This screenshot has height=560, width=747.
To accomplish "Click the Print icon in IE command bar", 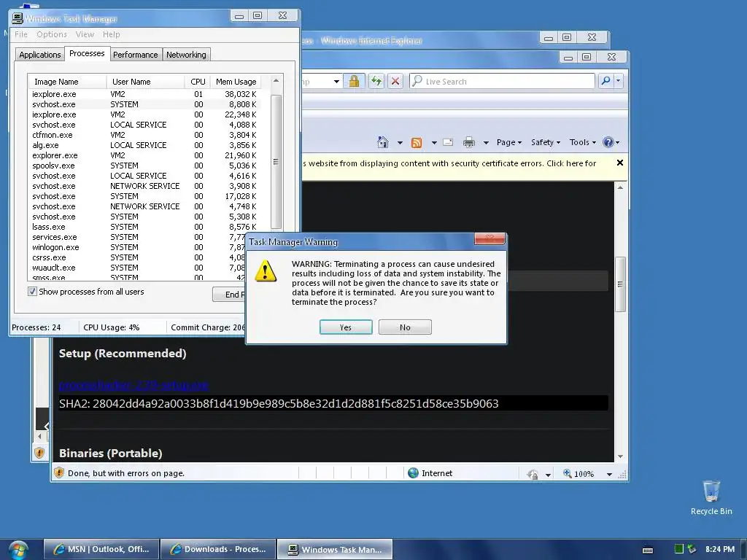I will [469, 142].
